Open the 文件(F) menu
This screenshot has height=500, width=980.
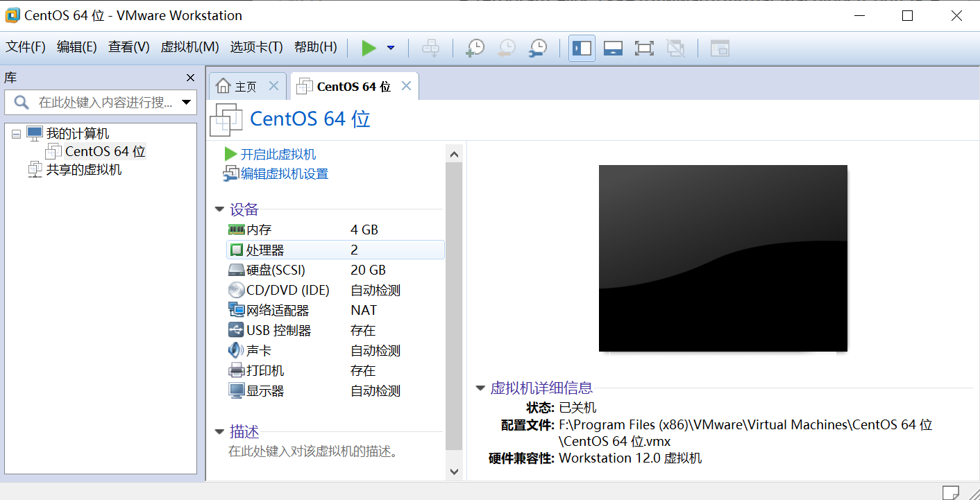click(26, 47)
